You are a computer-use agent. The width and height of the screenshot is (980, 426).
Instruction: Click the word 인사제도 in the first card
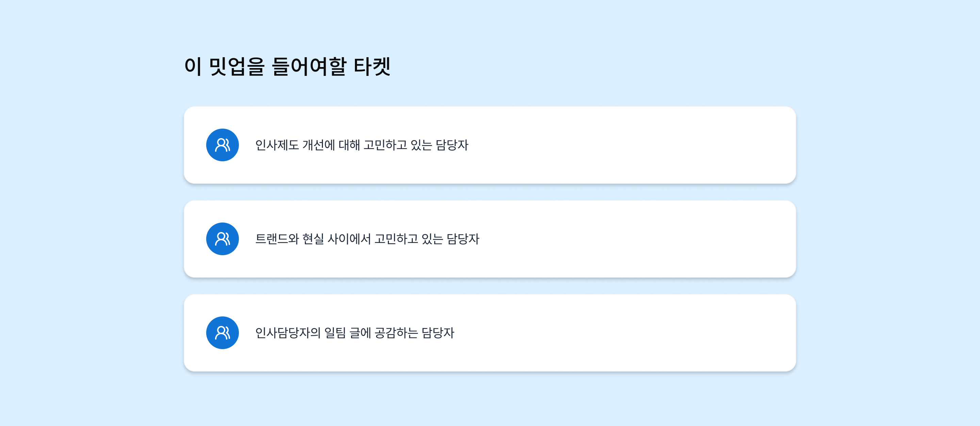[x=277, y=145]
